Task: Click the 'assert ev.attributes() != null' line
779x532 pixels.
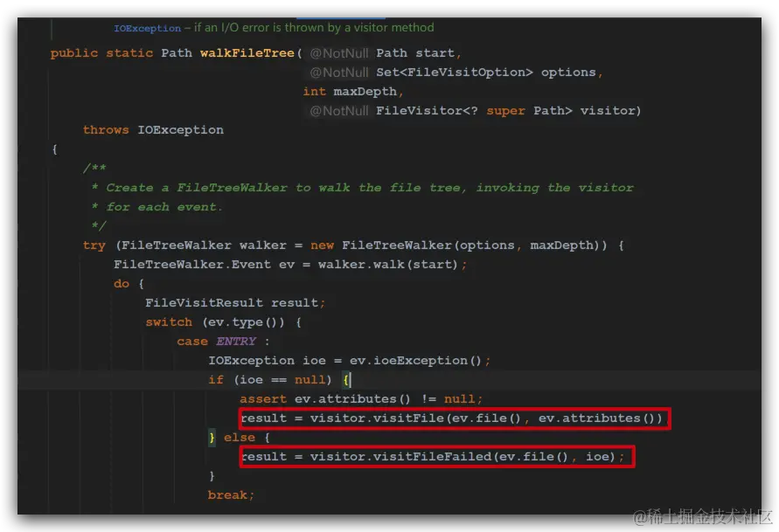Action: [x=361, y=399]
